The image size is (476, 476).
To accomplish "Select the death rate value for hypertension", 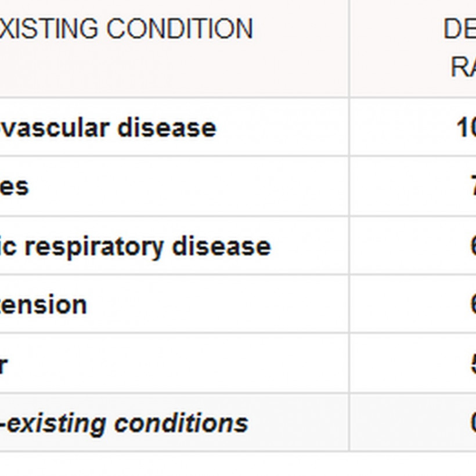I will 472,305.
